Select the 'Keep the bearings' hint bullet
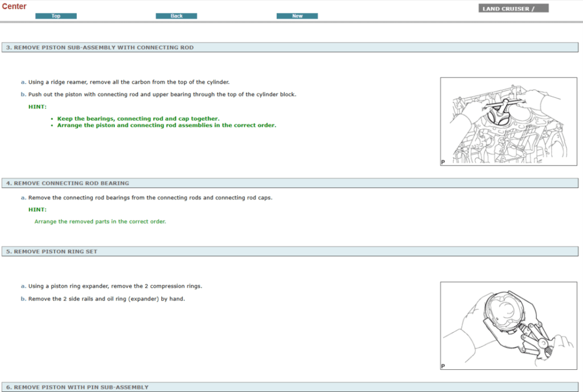The height and width of the screenshot is (392, 583). [x=138, y=118]
